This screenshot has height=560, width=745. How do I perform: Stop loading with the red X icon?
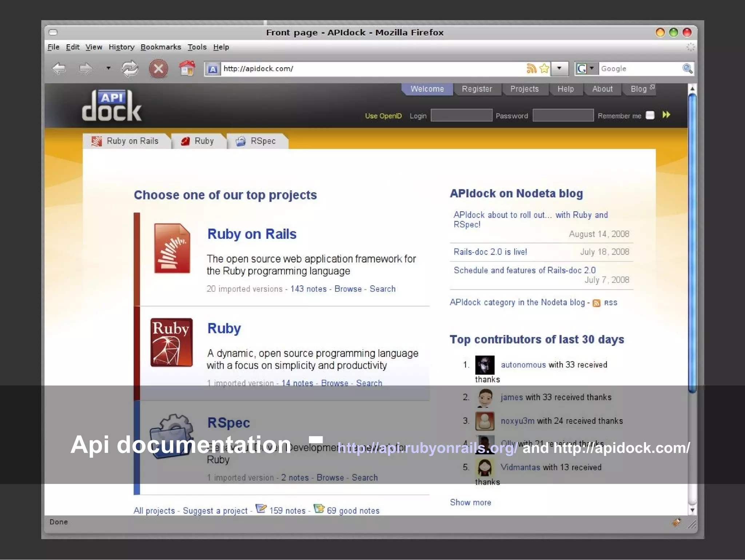[158, 69]
